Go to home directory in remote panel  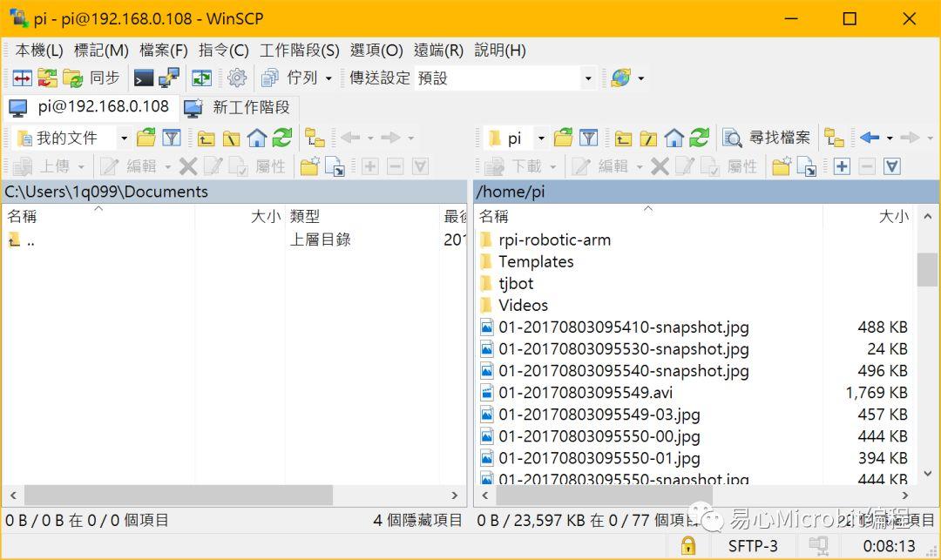pyautogui.click(x=674, y=138)
